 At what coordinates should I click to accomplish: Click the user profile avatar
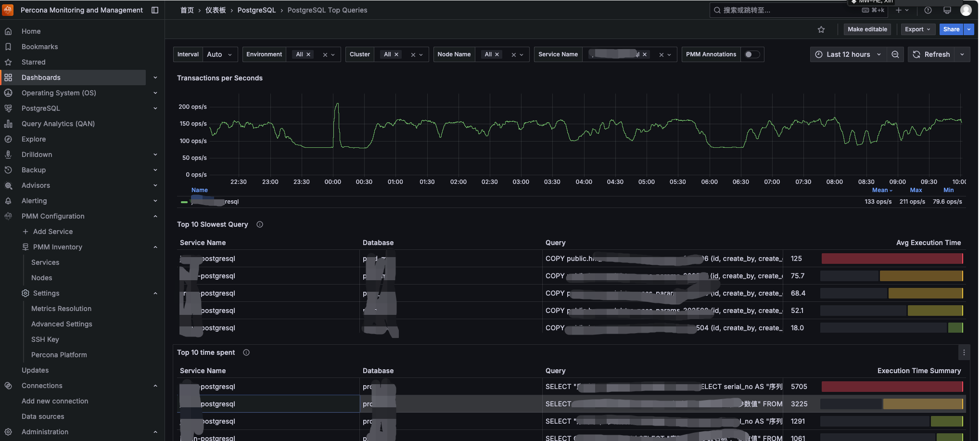[966, 10]
